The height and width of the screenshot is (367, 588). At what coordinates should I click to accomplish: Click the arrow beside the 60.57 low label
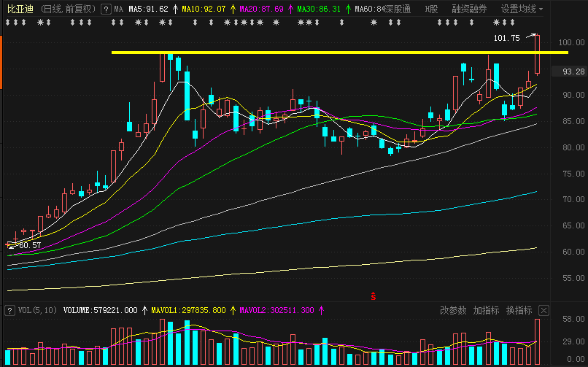click(x=11, y=245)
